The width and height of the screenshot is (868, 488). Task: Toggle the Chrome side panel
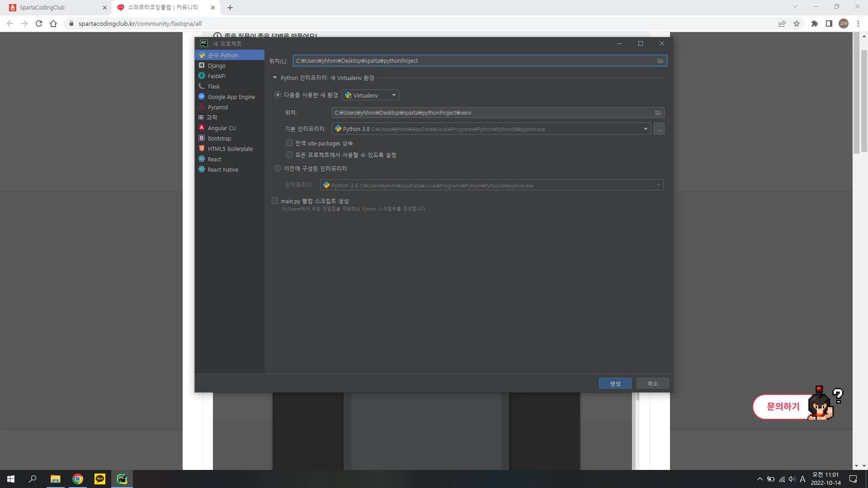click(829, 23)
